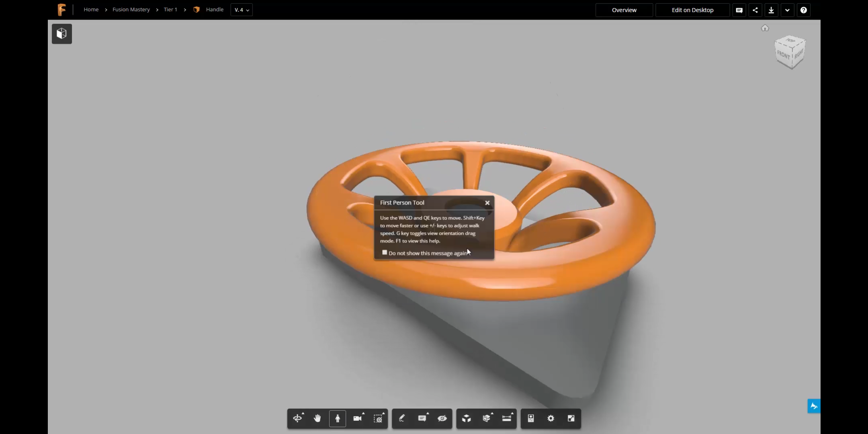Screen dimensions: 868x434
Task: Open the Explode model tool
Action: pyautogui.click(x=466, y=418)
